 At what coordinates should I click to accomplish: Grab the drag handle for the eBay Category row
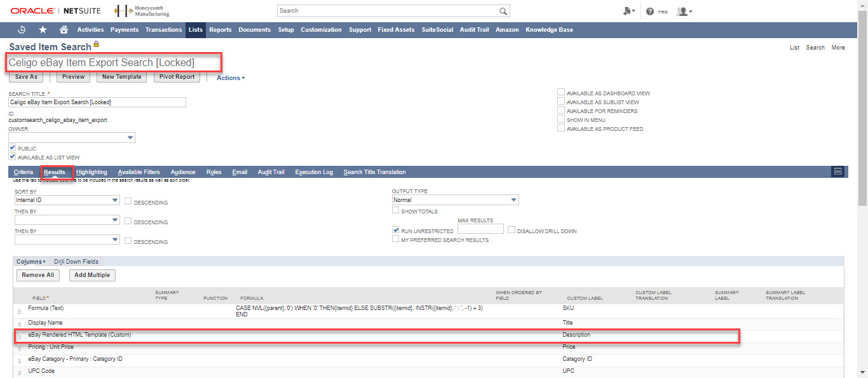20,361
